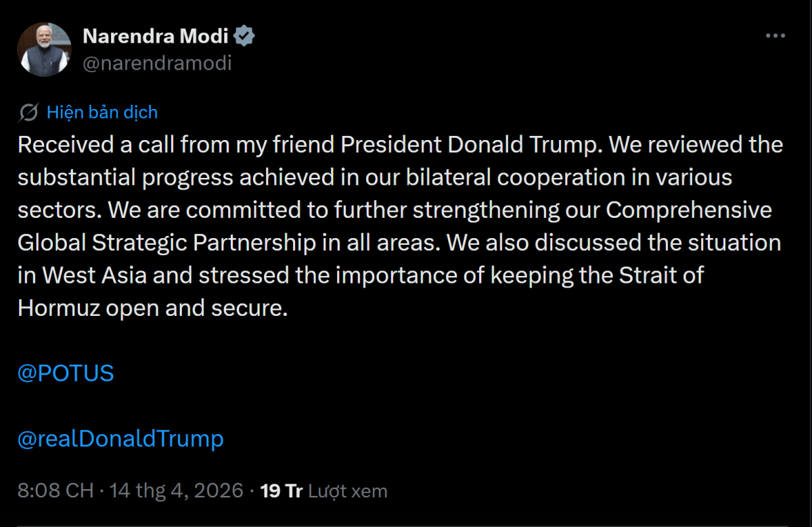Click the @narendramodi handle
The width and height of the screenshot is (812, 527).
click(x=157, y=63)
